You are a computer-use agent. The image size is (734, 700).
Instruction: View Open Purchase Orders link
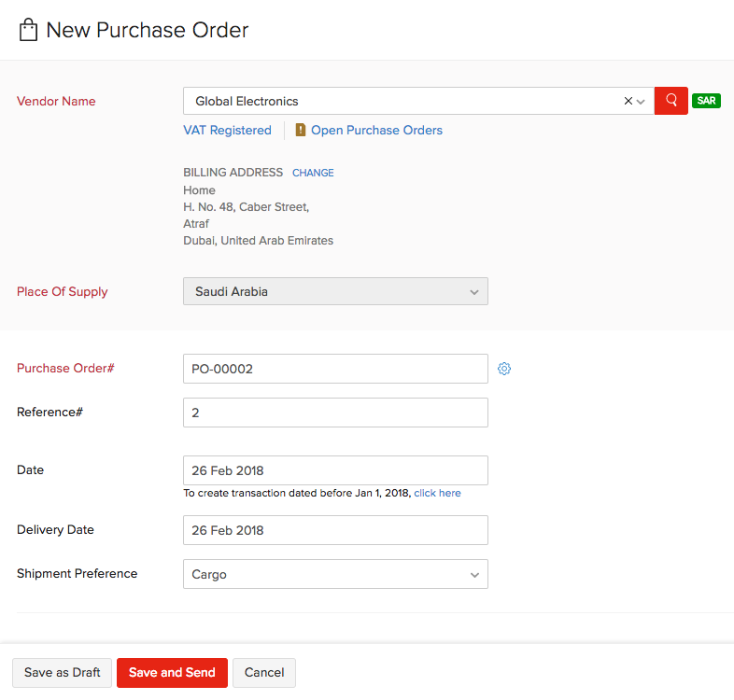tap(376, 131)
